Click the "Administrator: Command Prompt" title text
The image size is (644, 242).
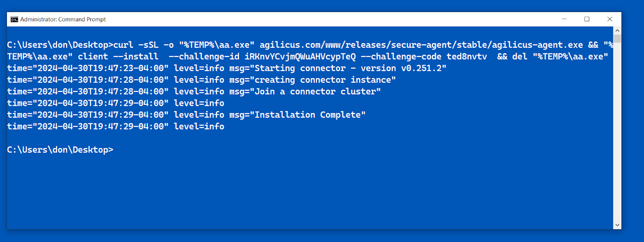63,19
